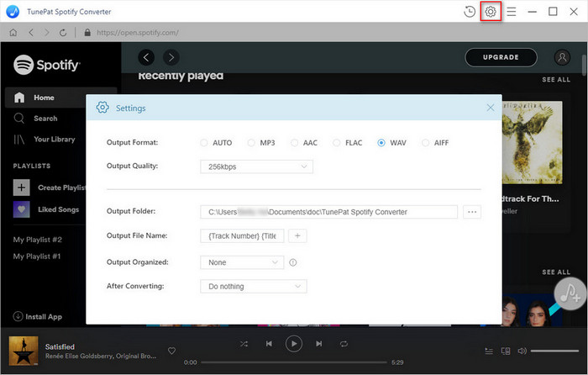Click the Spotify logo
This screenshot has height=375, width=588.
[x=47, y=65]
